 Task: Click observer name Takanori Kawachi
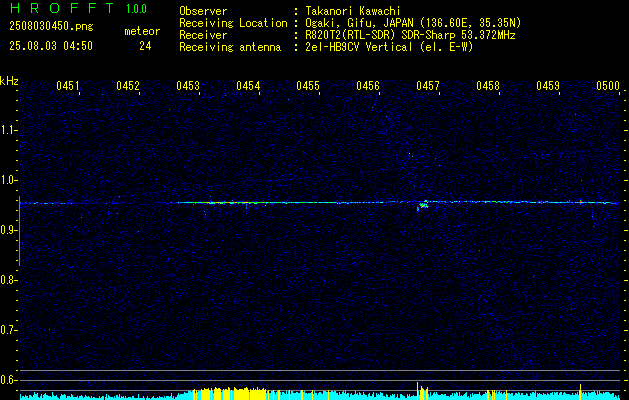point(353,11)
